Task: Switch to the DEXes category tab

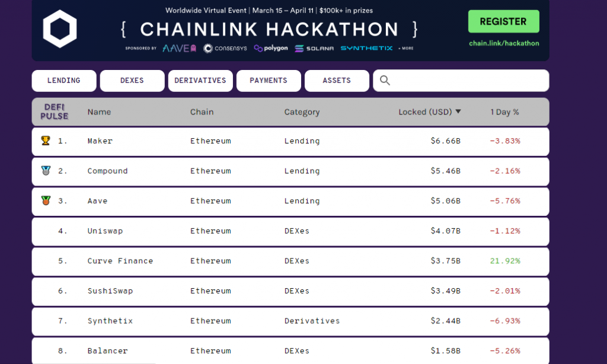Action: (x=132, y=81)
